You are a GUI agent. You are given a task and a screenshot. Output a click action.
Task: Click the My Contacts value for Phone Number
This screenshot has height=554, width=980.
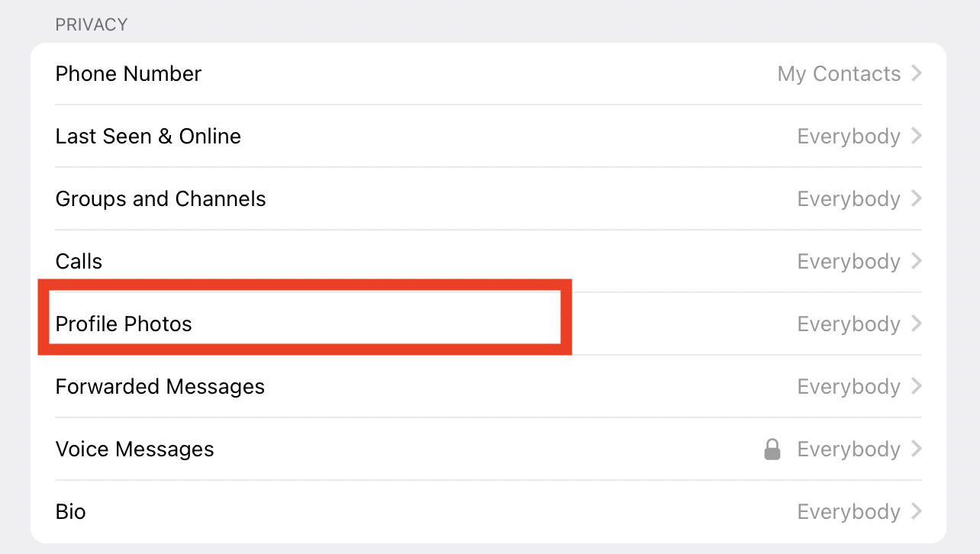[839, 74]
